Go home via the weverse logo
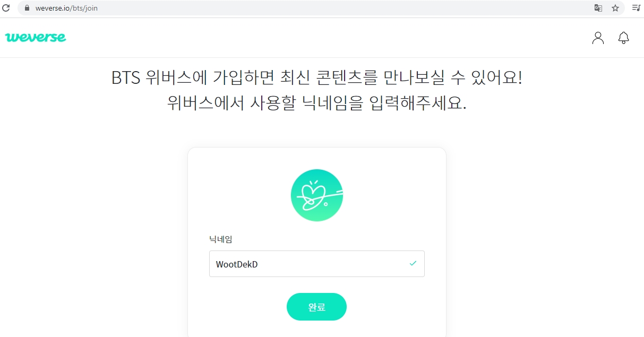Screen dimensions: 644x337 point(36,38)
